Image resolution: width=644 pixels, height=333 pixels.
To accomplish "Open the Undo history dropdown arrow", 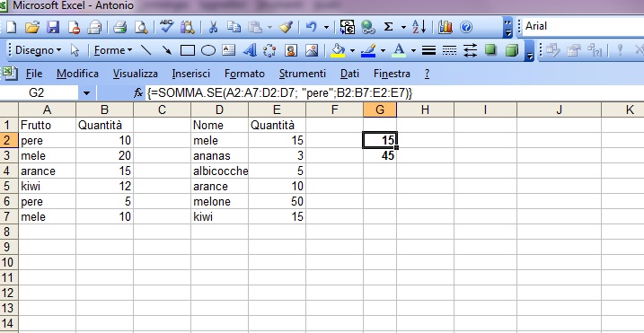I will coord(327,28).
